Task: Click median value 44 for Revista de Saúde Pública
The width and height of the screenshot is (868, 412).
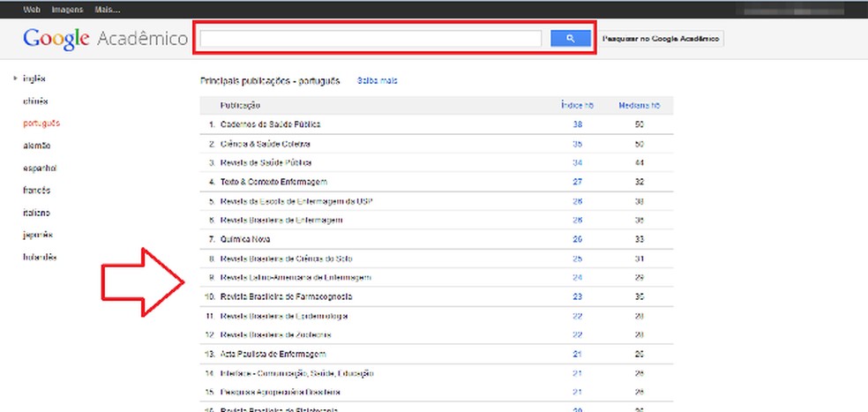Action: tap(640, 163)
